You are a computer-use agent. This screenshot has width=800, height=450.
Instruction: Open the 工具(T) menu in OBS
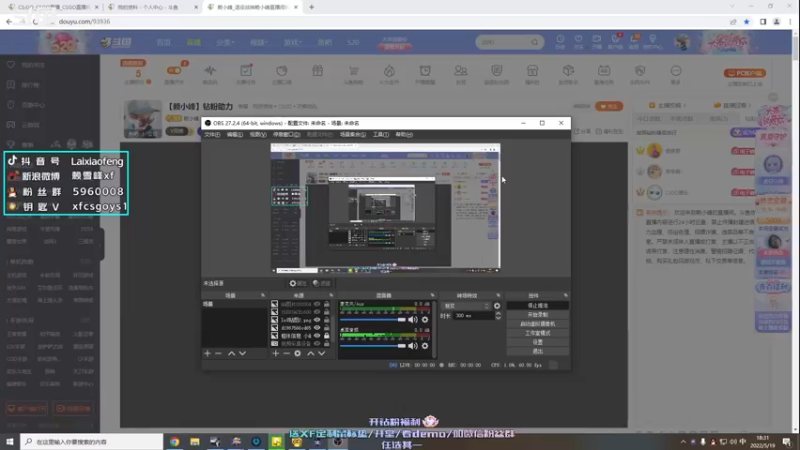click(381, 135)
